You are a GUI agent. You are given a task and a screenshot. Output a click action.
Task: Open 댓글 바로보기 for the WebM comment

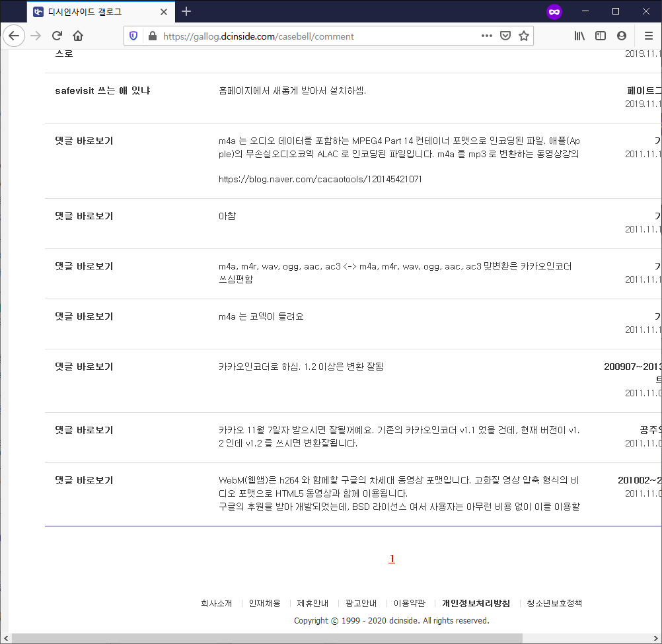tap(84, 480)
